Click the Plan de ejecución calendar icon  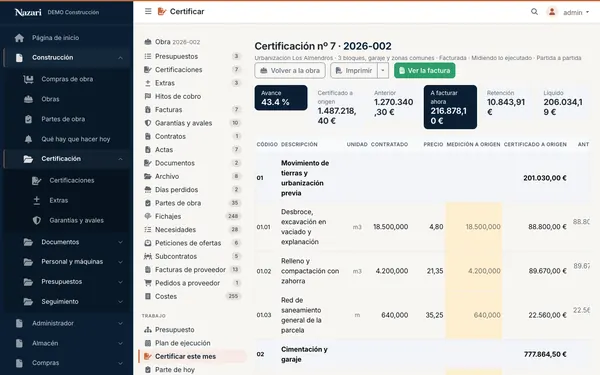[x=147, y=343]
